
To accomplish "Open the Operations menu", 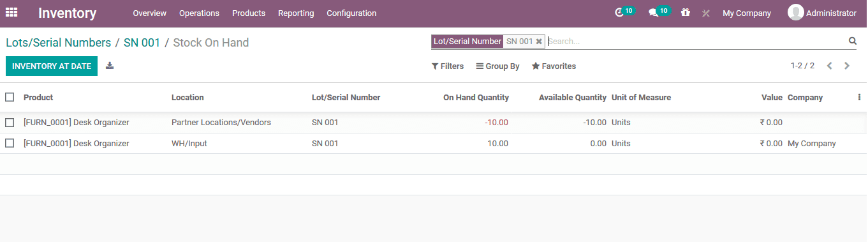I will [x=199, y=13].
